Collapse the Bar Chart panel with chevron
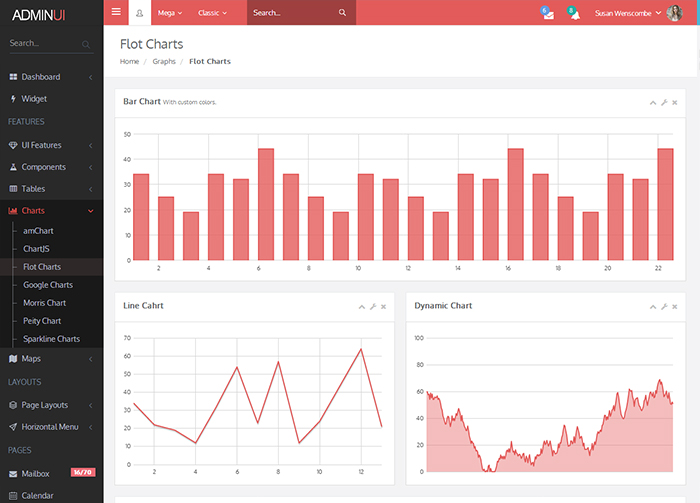Screen dimensions: 700x503 tap(653, 103)
